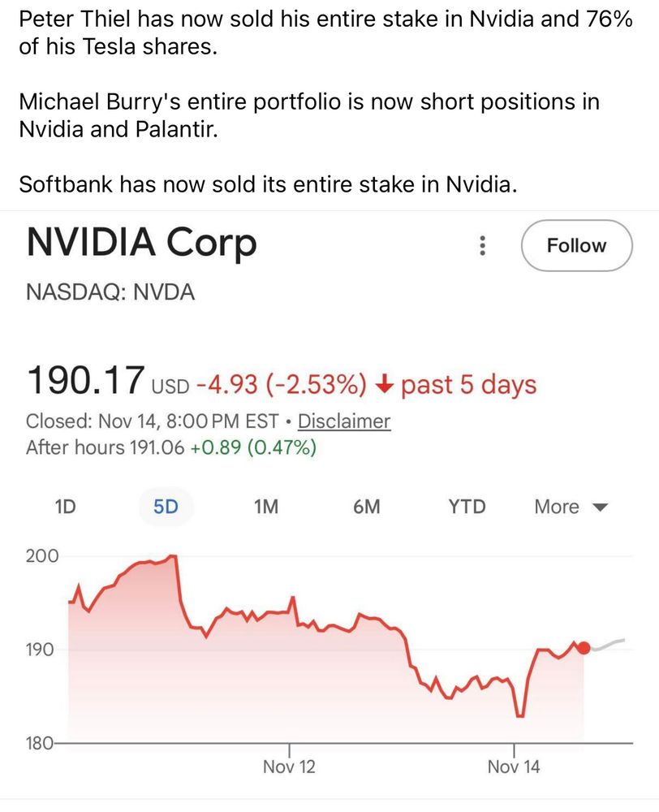Switch chart to 1D range
Viewport: 659px width, 812px height.
tap(65, 507)
